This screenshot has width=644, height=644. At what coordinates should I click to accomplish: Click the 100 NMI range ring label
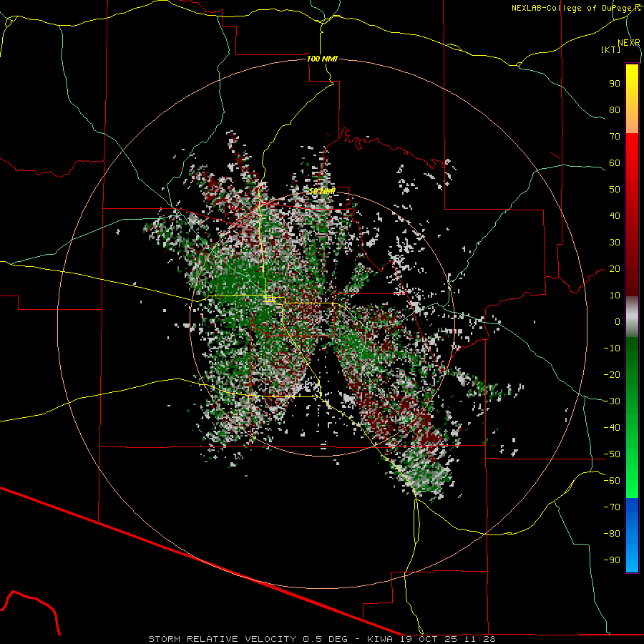coord(322,59)
